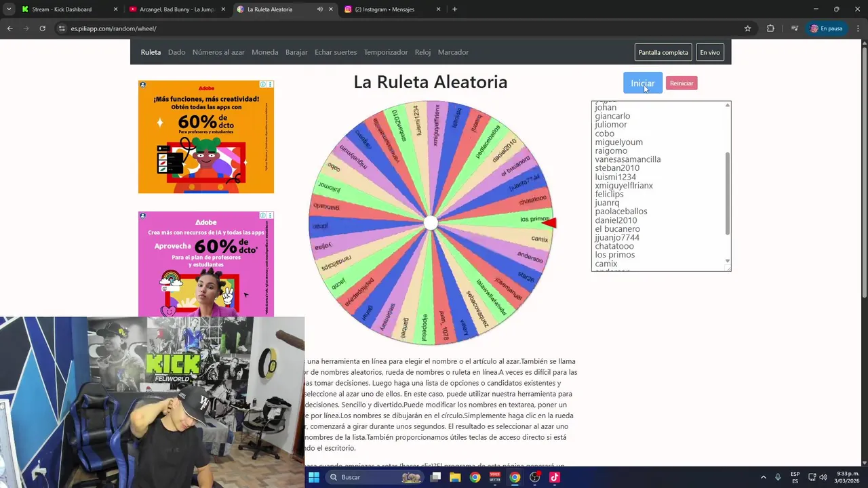Click the spinning wheel center hub
The height and width of the screenshot is (488, 868).
431,223
